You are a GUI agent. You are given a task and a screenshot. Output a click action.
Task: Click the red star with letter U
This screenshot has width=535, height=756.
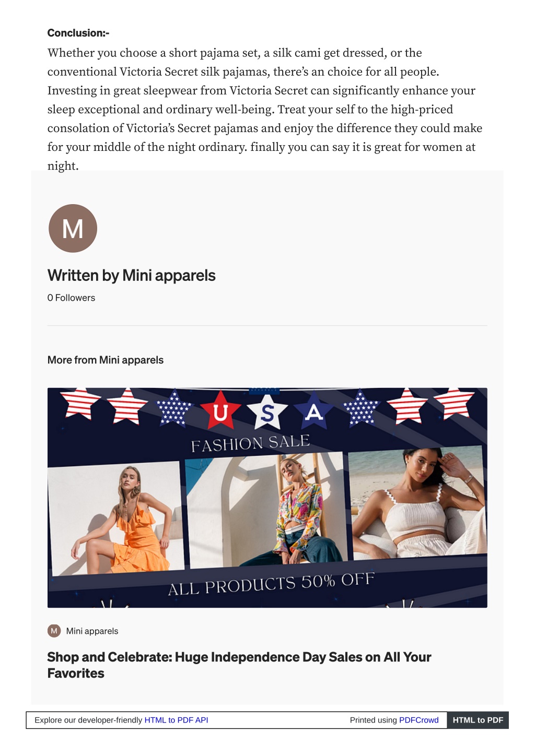pos(220,410)
